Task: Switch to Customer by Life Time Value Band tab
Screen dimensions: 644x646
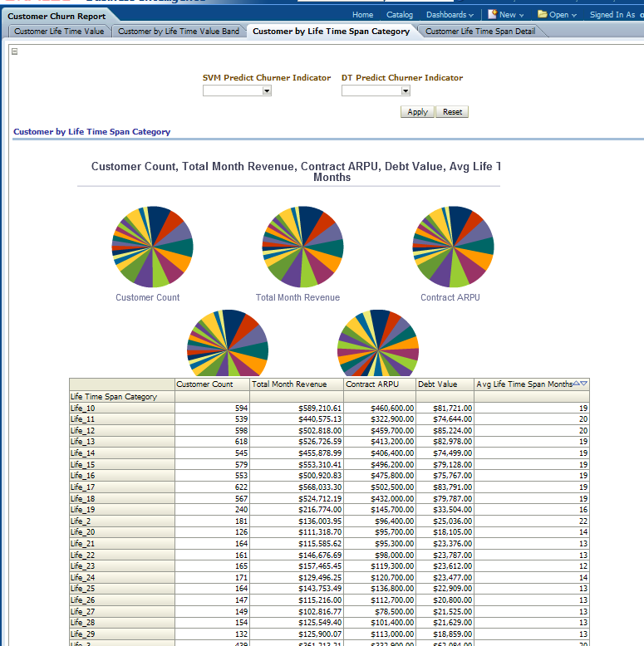Action: (x=179, y=32)
